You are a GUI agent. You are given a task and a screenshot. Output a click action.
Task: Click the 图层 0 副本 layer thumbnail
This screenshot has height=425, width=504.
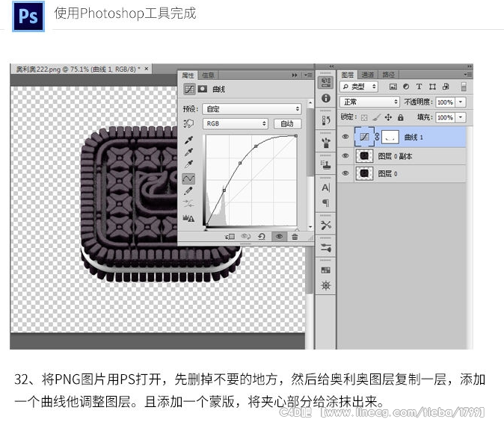point(364,156)
